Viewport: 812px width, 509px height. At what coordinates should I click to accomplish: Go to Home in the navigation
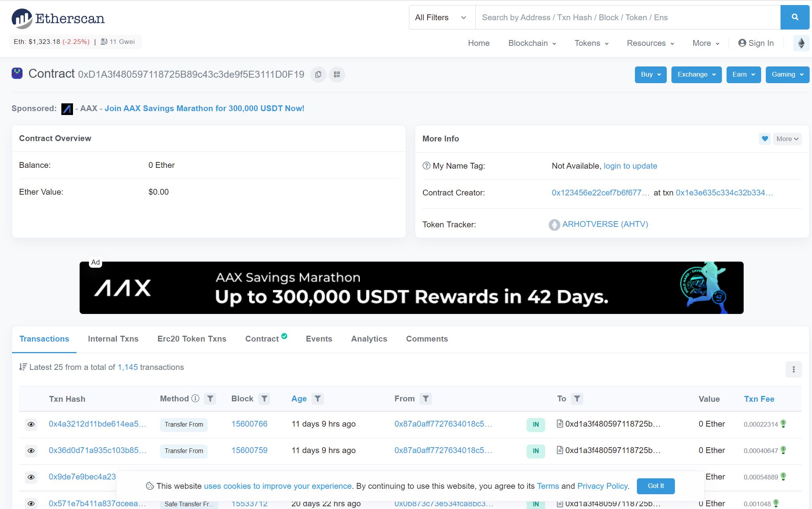click(478, 43)
